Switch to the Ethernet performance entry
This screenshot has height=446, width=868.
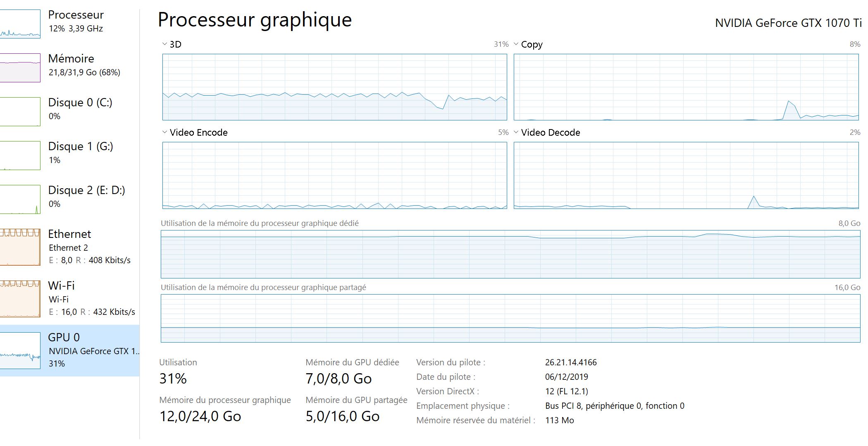(69, 234)
